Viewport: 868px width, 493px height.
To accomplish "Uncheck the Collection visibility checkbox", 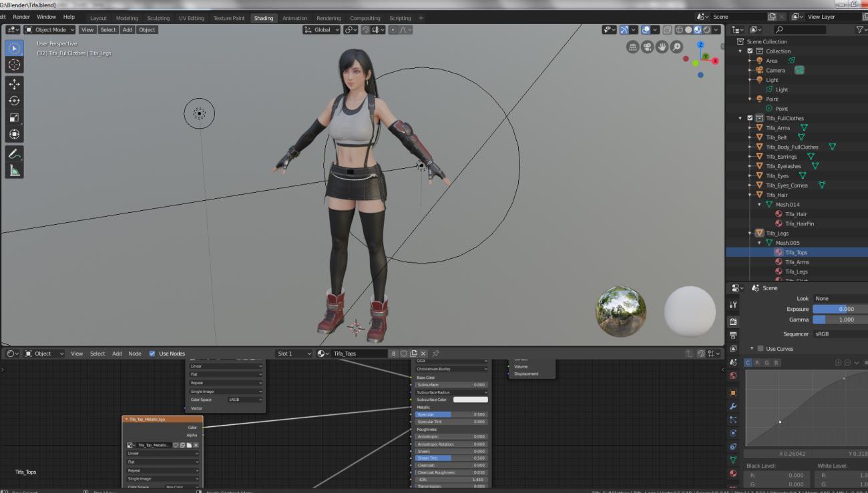I will click(750, 51).
